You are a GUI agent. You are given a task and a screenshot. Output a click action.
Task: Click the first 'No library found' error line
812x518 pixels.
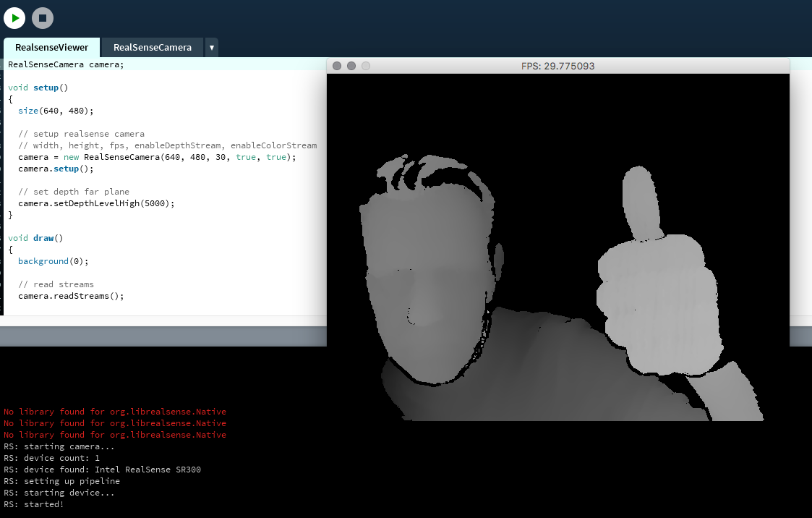[116, 412]
